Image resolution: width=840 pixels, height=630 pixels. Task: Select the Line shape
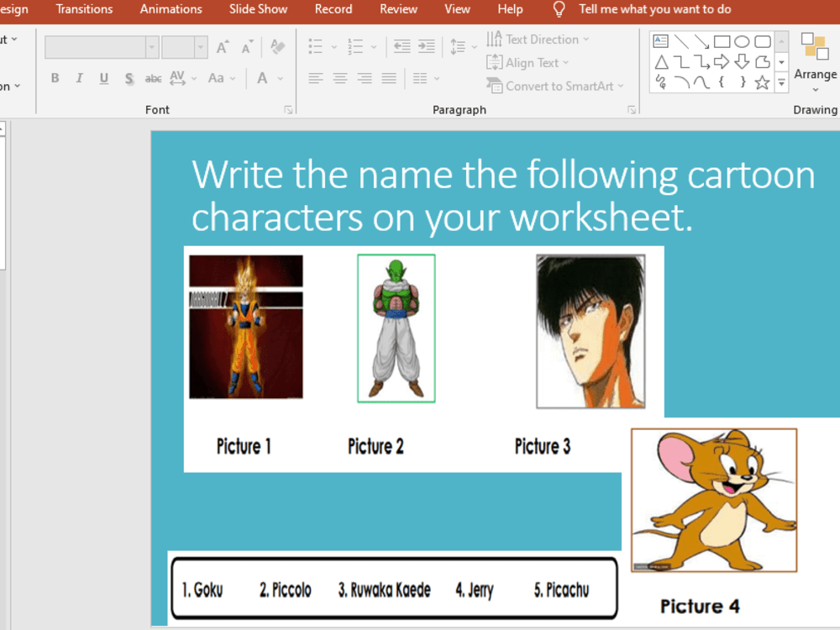tap(681, 41)
